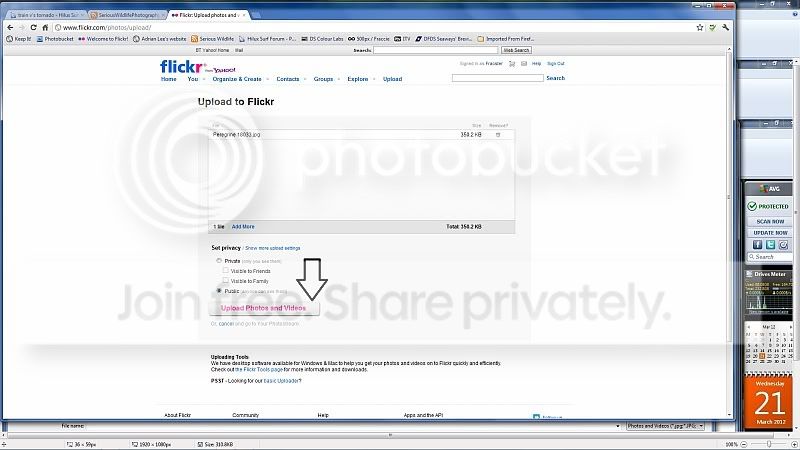The image size is (800, 450).
Task: Select the Public radio button
Action: [x=219, y=291]
